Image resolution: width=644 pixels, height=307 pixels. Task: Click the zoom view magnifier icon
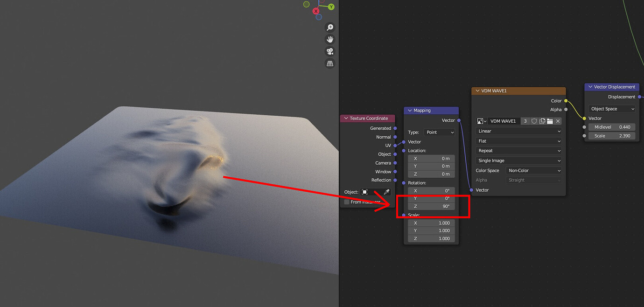(x=330, y=28)
